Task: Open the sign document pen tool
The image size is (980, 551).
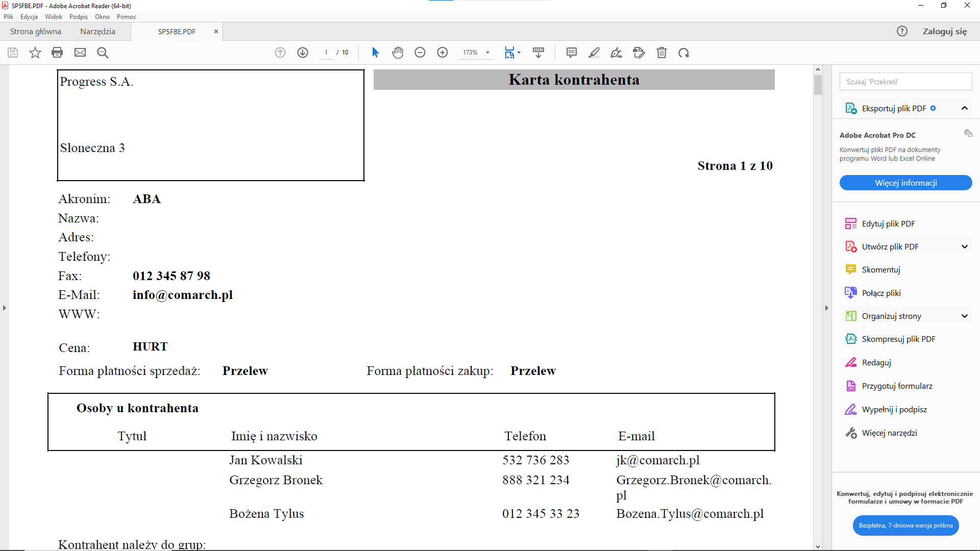Action: tap(617, 53)
